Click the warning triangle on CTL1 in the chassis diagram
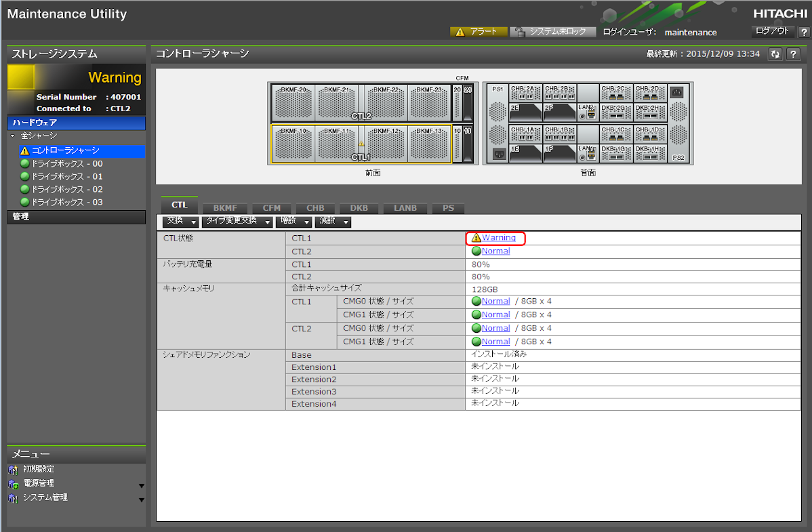This screenshot has width=812, height=532. pyautogui.click(x=361, y=144)
